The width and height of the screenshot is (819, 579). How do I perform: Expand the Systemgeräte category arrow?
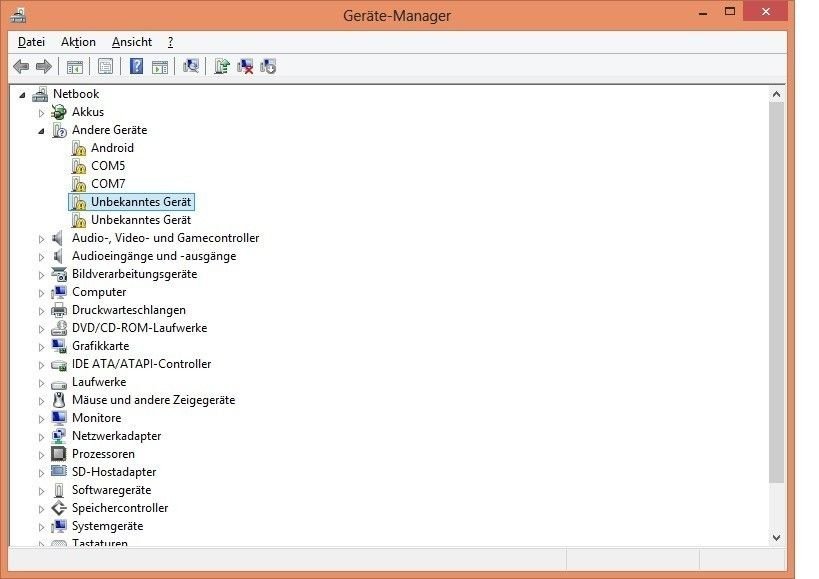click(41, 527)
